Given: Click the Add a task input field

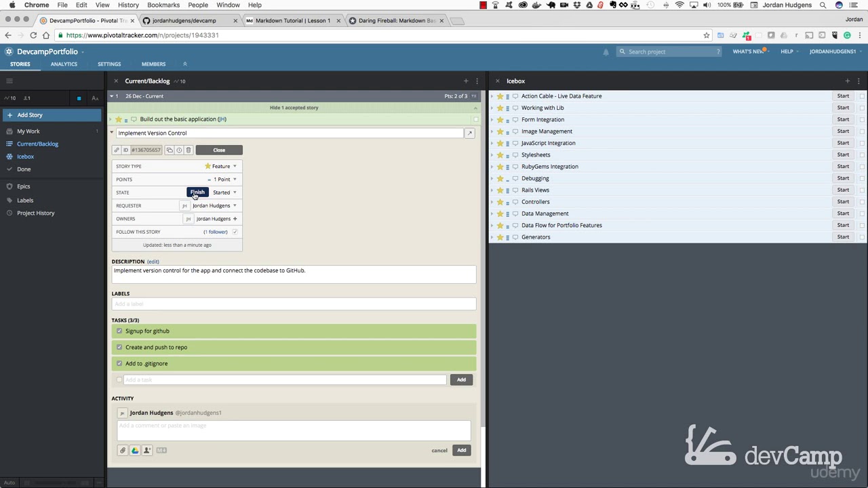Looking at the screenshot, I should click(285, 380).
